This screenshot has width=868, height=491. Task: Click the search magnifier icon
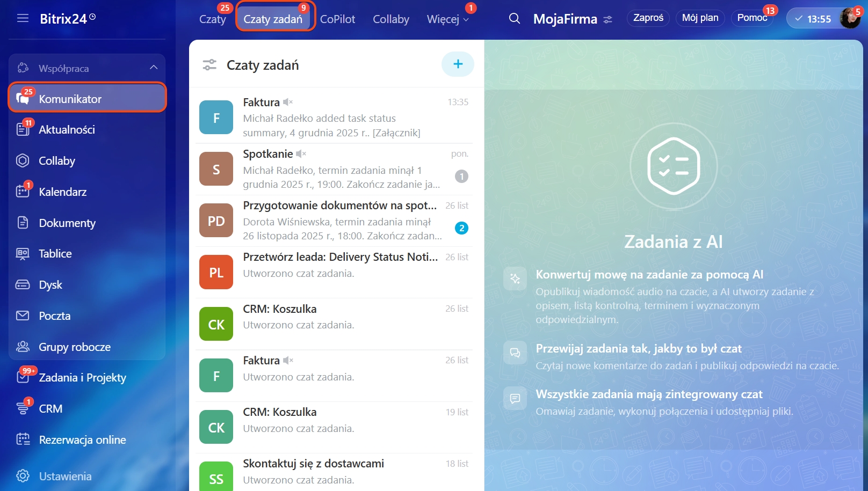point(515,19)
